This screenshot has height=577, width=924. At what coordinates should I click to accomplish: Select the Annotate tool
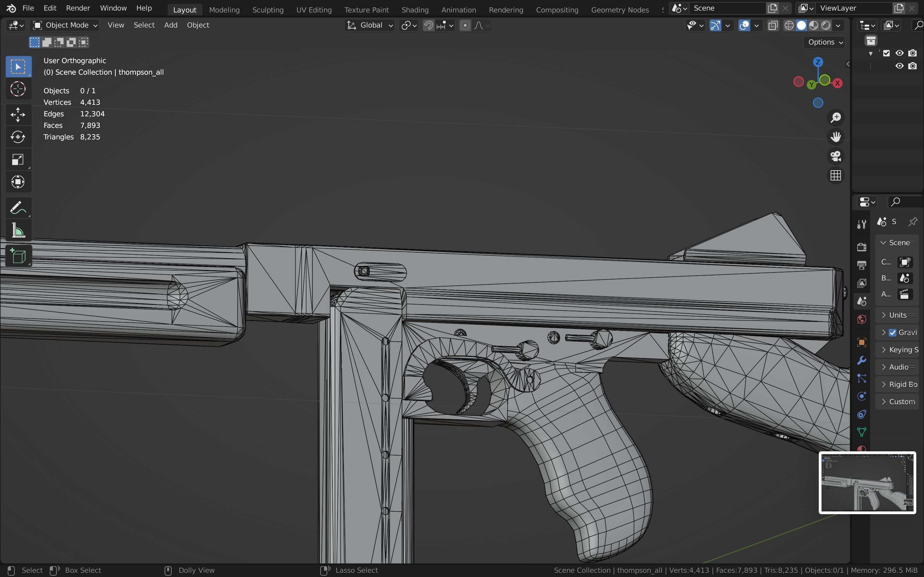pyautogui.click(x=18, y=208)
